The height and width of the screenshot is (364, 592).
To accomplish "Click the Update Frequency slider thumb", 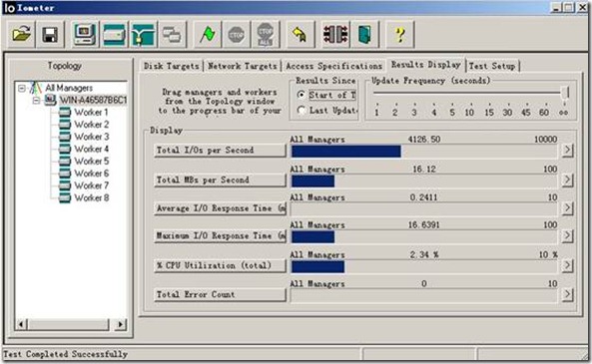I will pyautogui.click(x=565, y=93).
